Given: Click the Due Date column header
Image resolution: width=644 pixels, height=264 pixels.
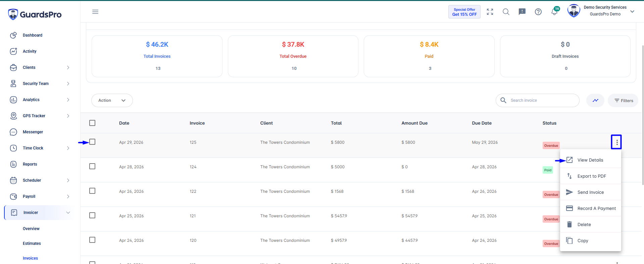Looking at the screenshot, I should [x=482, y=123].
